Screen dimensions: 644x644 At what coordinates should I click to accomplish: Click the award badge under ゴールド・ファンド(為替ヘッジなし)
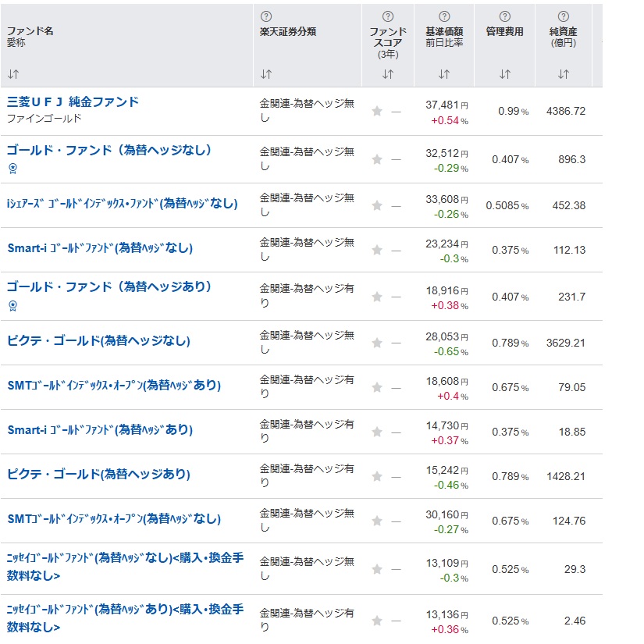[x=12, y=168]
